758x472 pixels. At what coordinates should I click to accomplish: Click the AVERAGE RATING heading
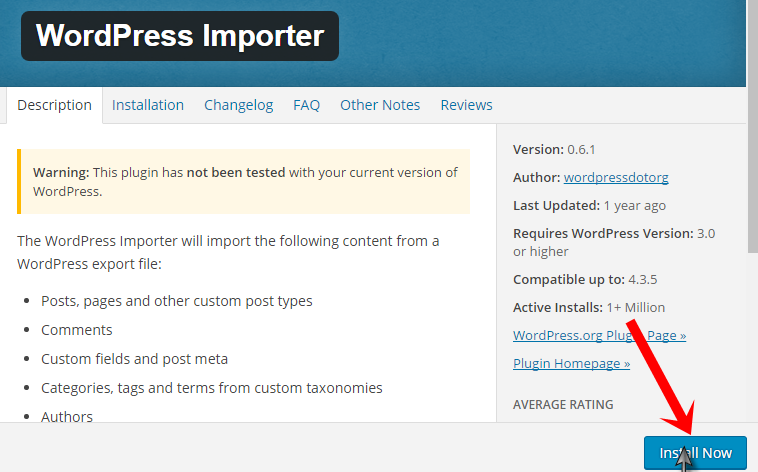563,404
